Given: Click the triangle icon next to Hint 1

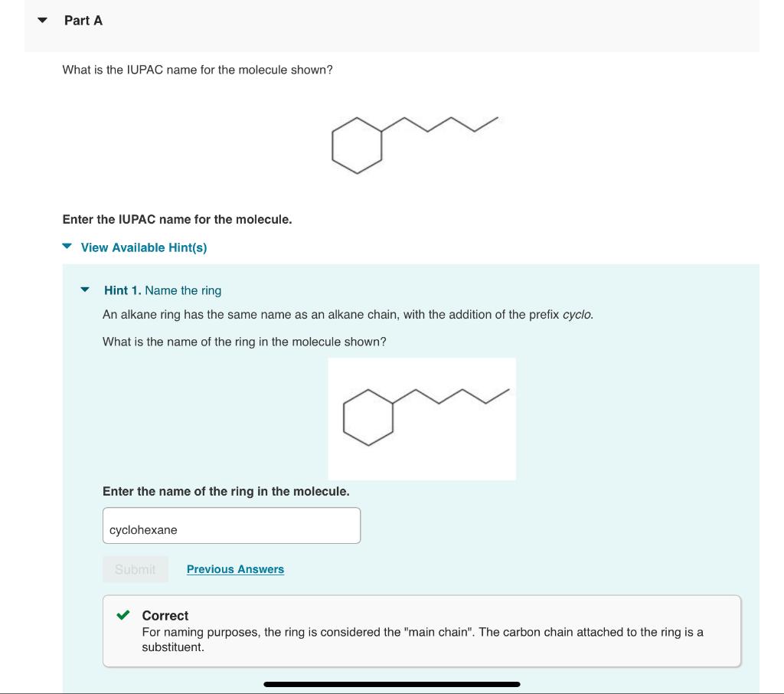Looking at the screenshot, I should tap(84, 290).
